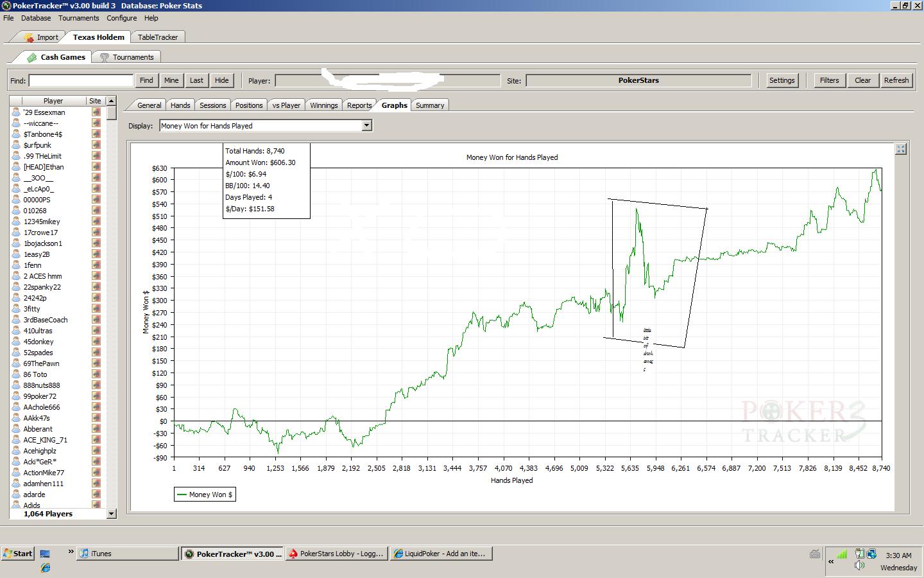
Task: Open the Hands tab
Action: click(180, 105)
